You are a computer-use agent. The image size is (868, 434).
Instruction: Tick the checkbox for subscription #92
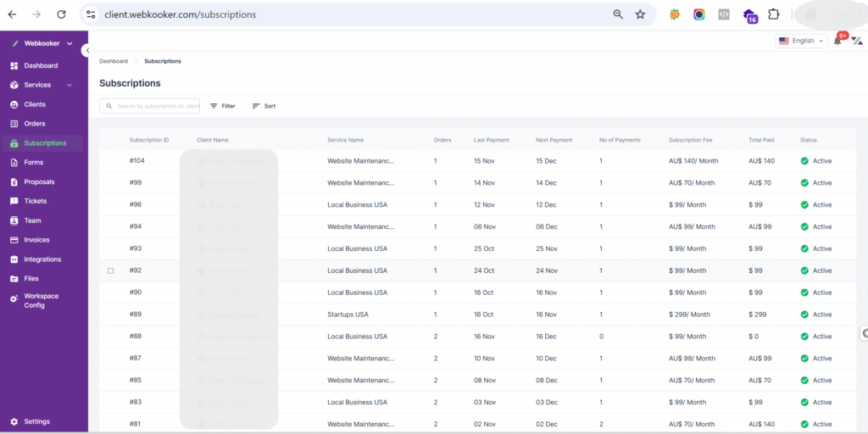tap(111, 270)
